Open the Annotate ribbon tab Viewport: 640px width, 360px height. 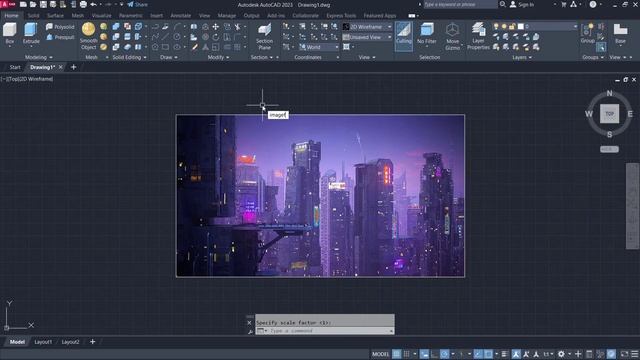180,16
